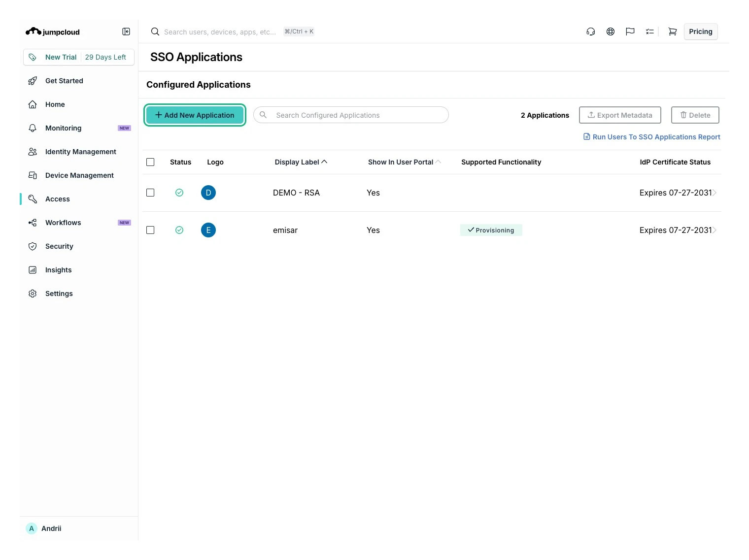Open Settings menu item

[59, 294]
